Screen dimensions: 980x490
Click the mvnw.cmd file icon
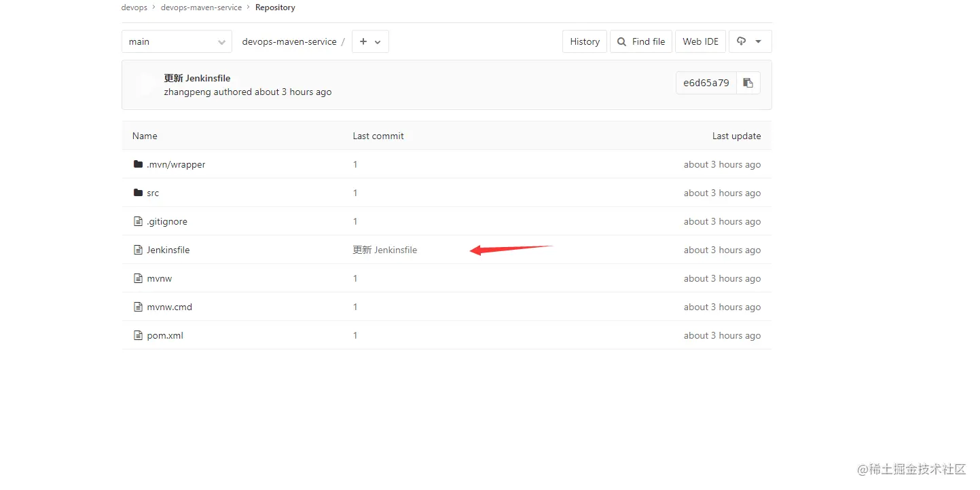(138, 307)
